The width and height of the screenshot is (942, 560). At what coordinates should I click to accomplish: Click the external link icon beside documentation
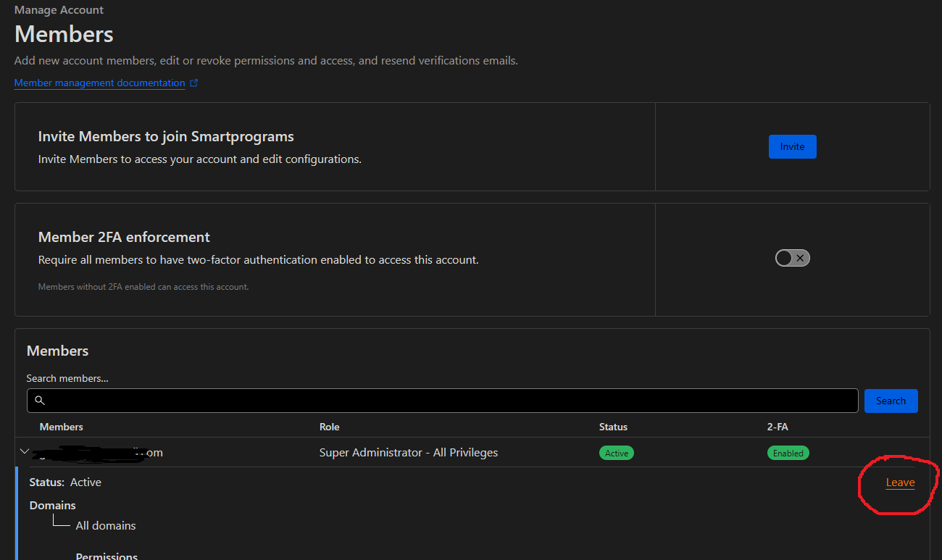[x=193, y=83]
